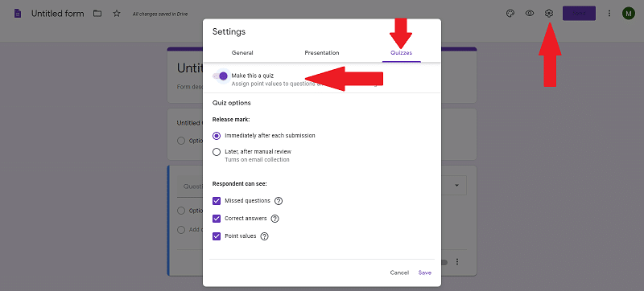Cancel the settings dialog

click(x=399, y=273)
